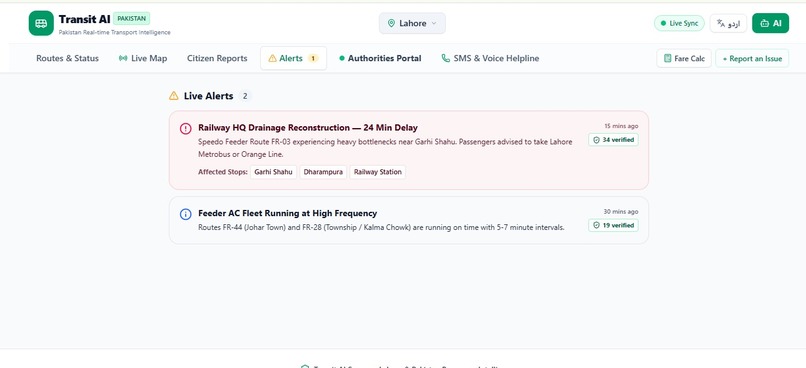The width and height of the screenshot is (806, 368).
Task: Click the location pin icon beside Lahore
Action: tap(391, 23)
